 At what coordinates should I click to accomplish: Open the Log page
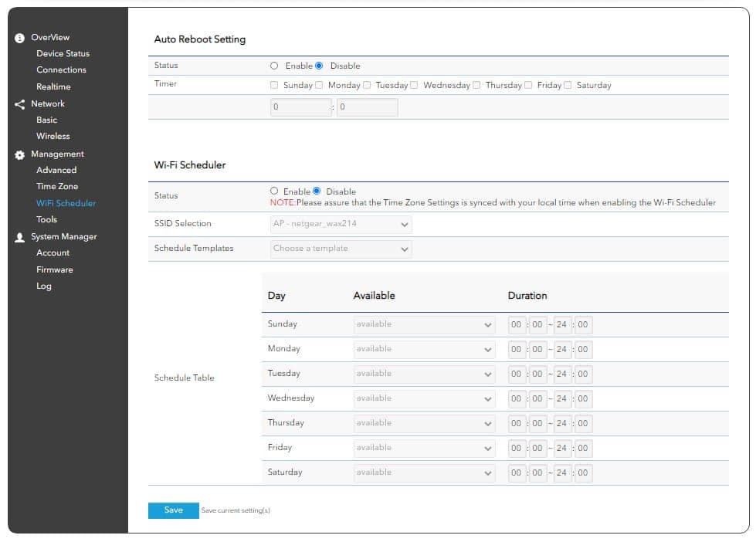[44, 286]
